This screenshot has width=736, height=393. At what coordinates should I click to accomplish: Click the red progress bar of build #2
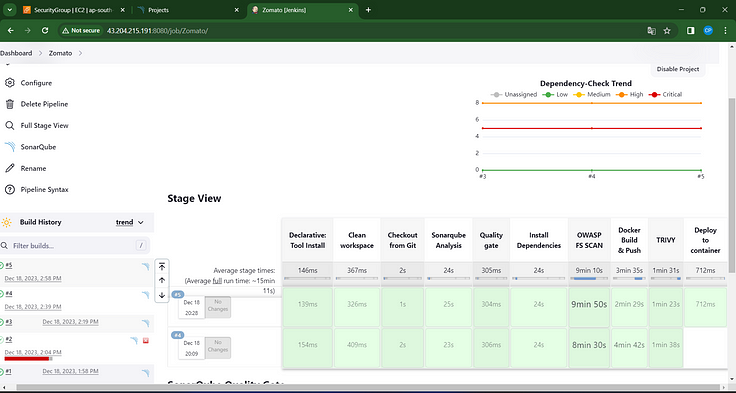(x=27, y=359)
